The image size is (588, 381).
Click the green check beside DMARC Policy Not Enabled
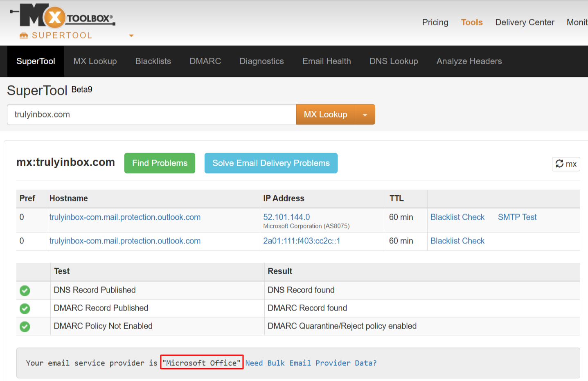[x=25, y=327]
